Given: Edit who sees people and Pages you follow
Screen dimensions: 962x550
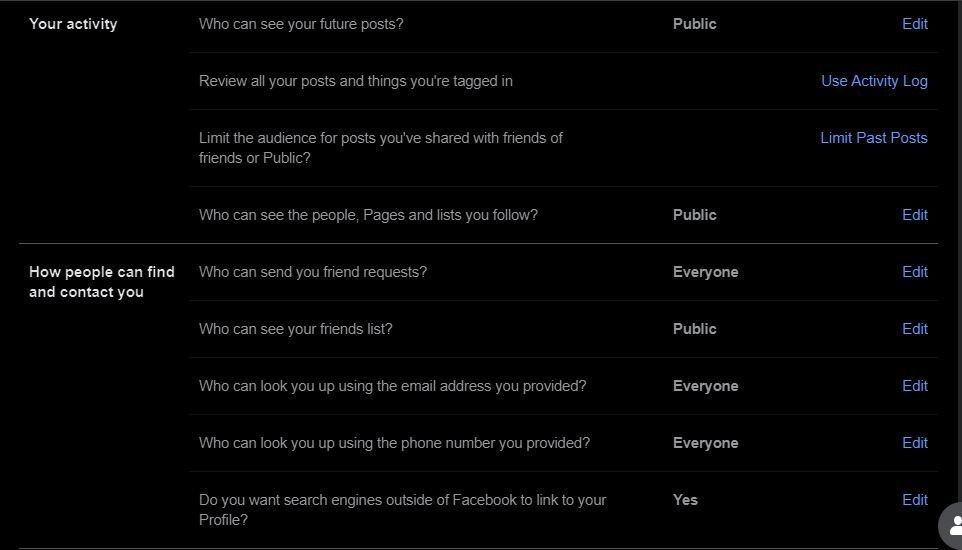Looking at the screenshot, I should pos(914,215).
